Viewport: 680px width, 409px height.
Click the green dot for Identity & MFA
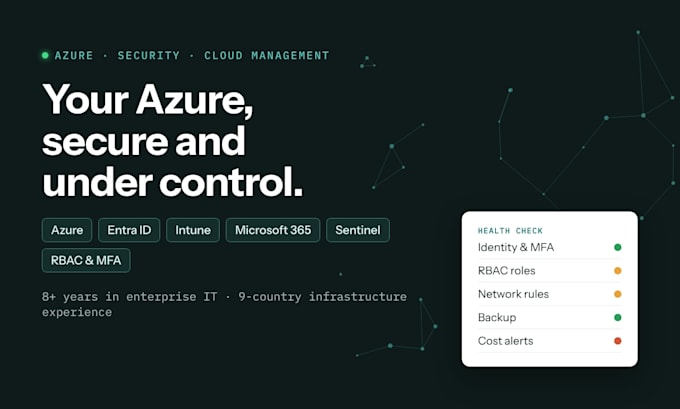click(618, 247)
